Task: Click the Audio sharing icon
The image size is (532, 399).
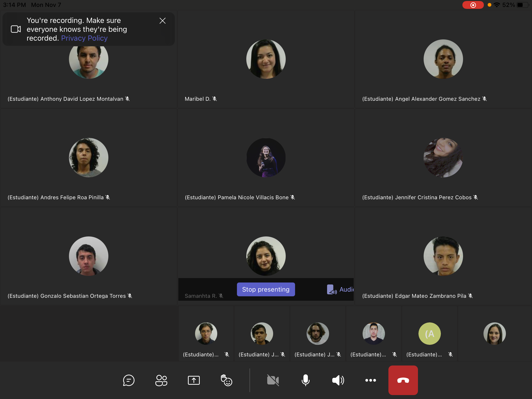Action: click(x=332, y=290)
